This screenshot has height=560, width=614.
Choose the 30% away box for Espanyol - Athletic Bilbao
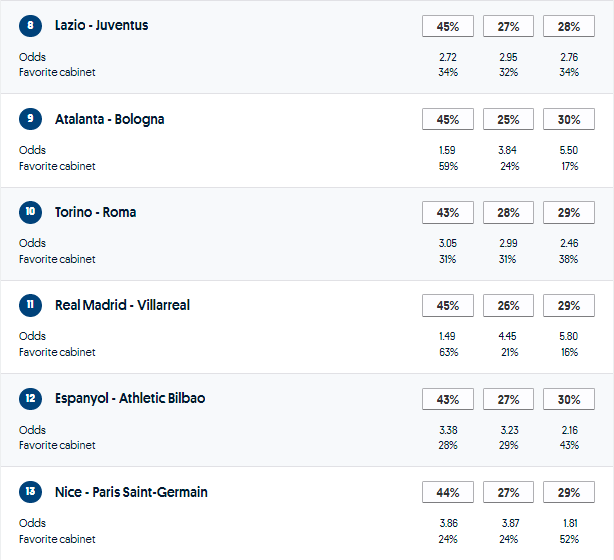coord(568,398)
